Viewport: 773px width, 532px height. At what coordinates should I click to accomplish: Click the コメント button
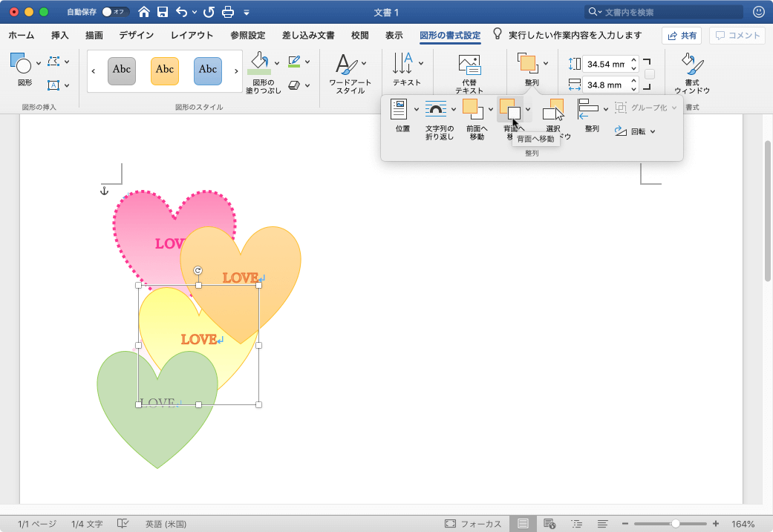coord(737,36)
